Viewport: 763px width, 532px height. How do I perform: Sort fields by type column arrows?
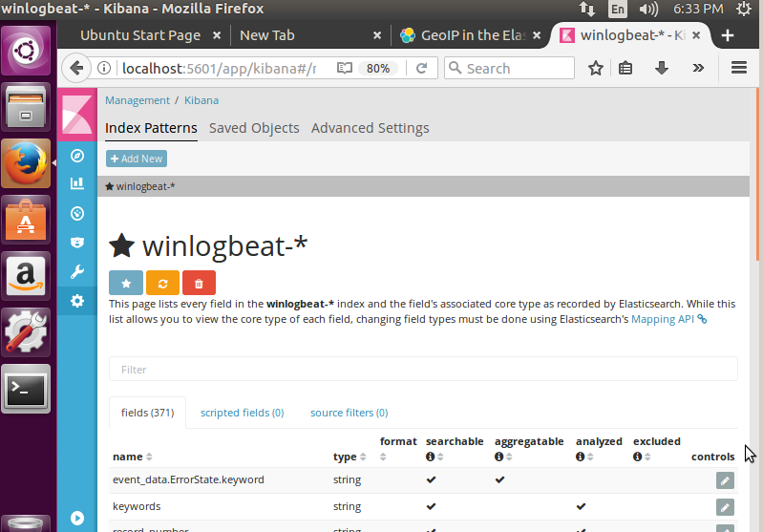363,457
